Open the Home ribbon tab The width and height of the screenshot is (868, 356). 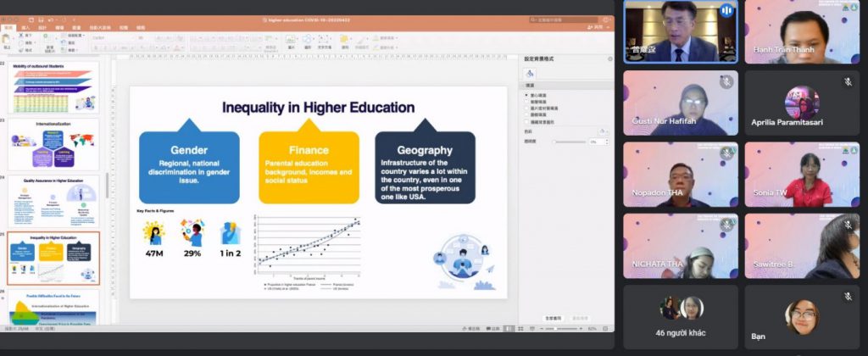coord(8,27)
